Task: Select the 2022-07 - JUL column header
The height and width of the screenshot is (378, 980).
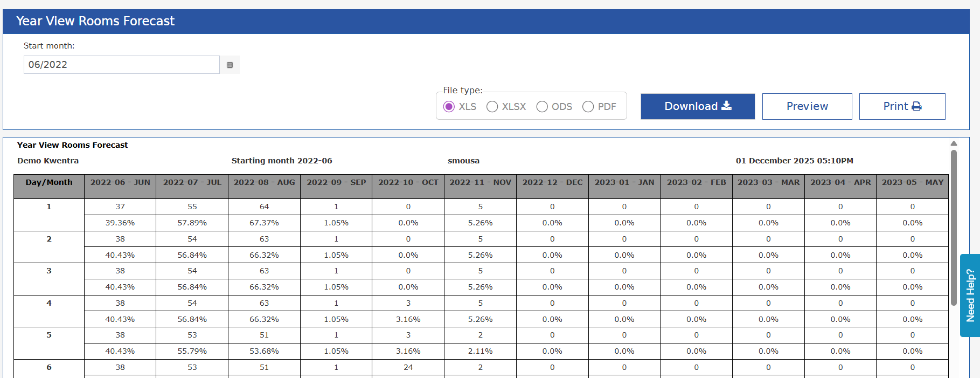Action: (x=192, y=187)
